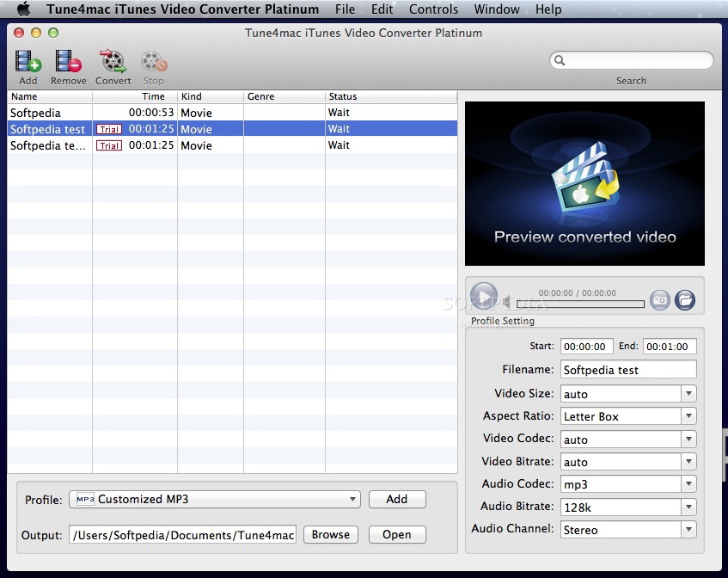The image size is (728, 578).
Task: Start conversion with the Convert icon
Action: pyautogui.click(x=113, y=62)
